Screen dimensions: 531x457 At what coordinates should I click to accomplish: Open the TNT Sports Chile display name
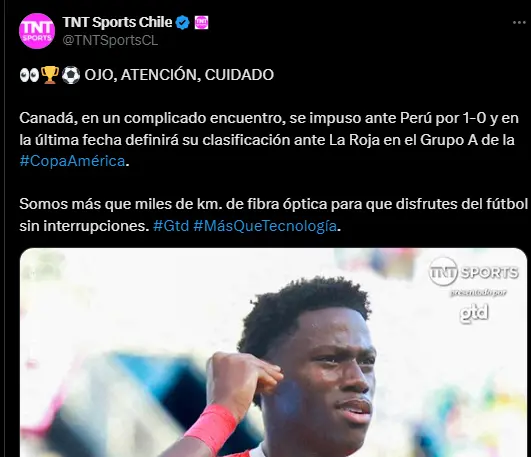click(x=117, y=22)
